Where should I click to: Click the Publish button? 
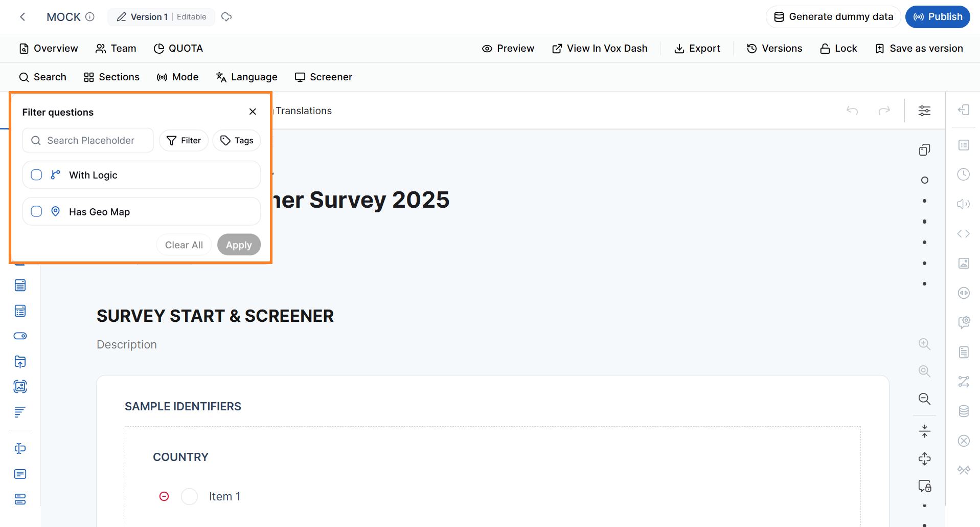[938, 16]
